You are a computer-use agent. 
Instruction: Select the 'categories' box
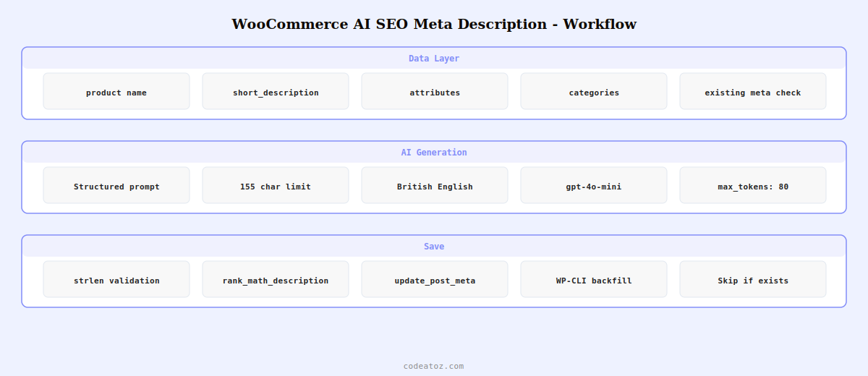594,91
